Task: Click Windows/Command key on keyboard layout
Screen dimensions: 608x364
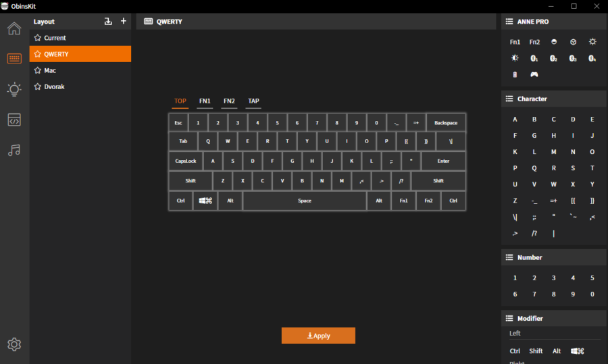Action: tap(205, 201)
